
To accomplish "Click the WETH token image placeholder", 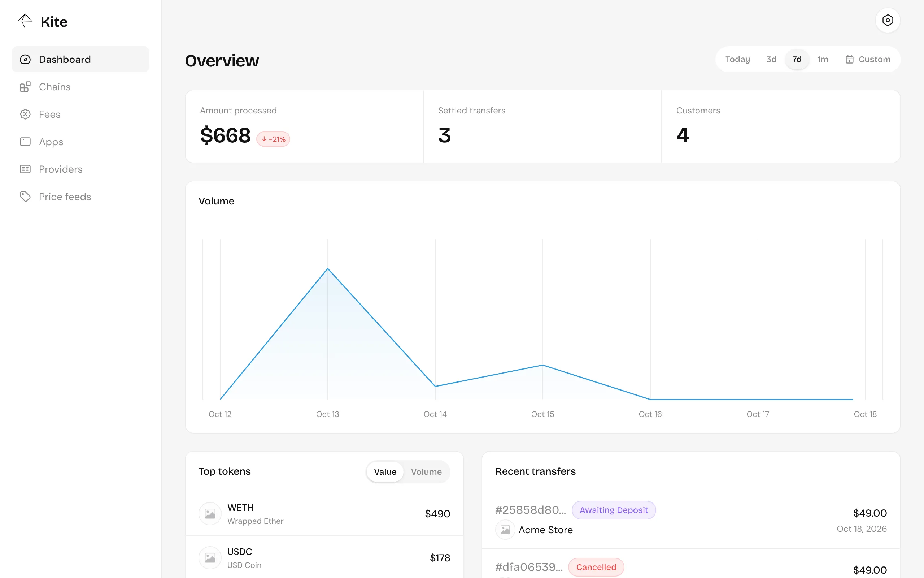I will pyautogui.click(x=210, y=513).
